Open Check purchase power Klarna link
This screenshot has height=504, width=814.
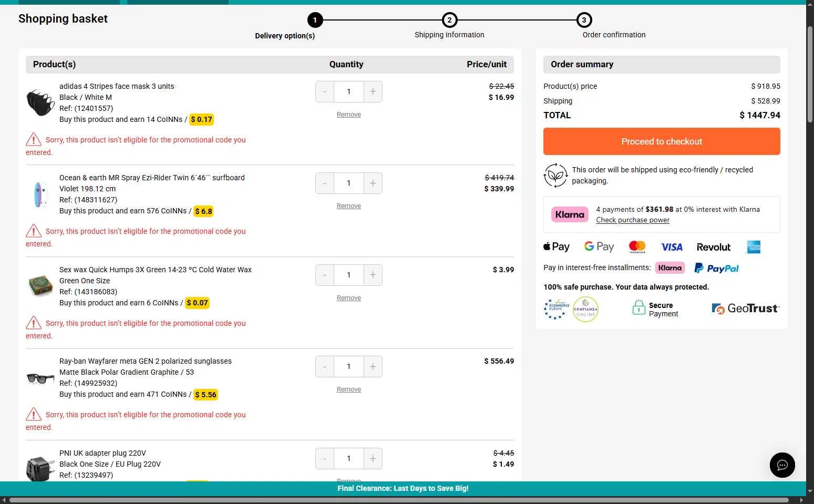(x=633, y=220)
